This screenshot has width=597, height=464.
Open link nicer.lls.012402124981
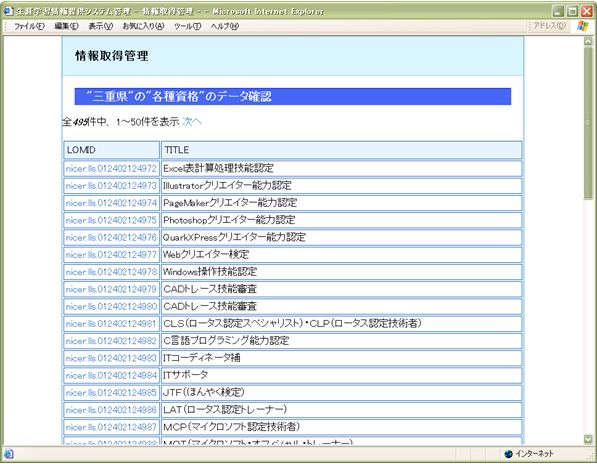coord(111,324)
